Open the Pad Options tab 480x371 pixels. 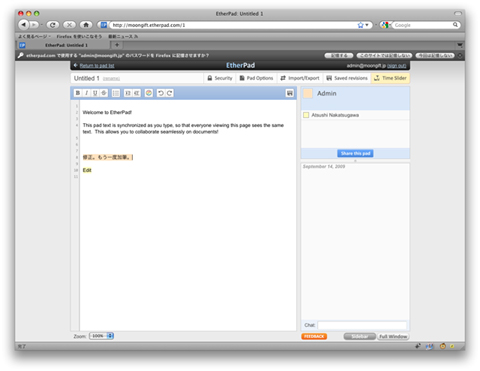[256, 78]
